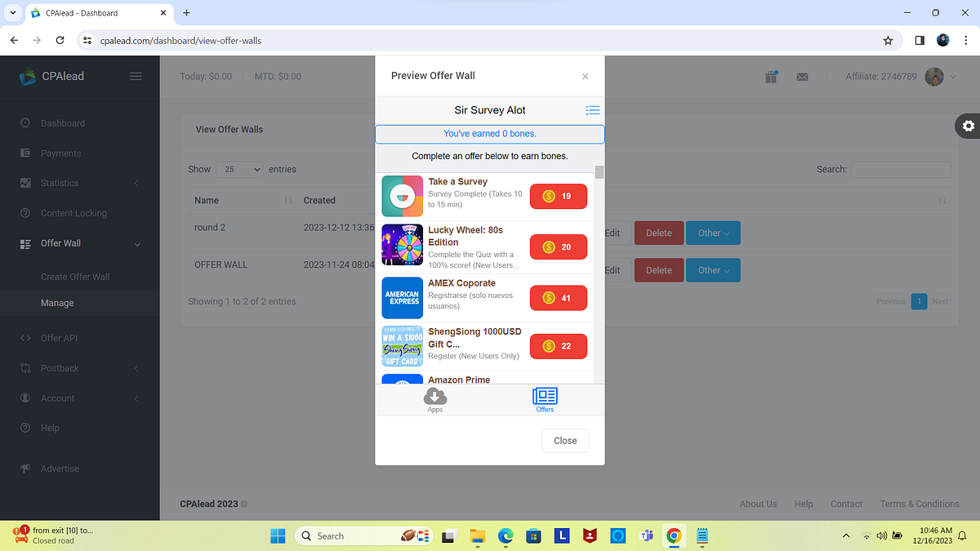980x551 pixels.
Task: Close the Preview Offer Wall with X
Action: pyautogui.click(x=585, y=77)
